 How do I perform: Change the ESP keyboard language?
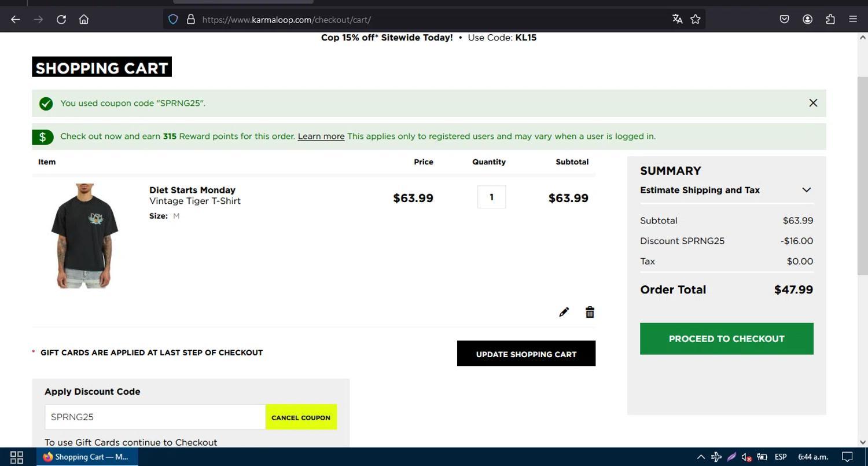tap(781, 457)
